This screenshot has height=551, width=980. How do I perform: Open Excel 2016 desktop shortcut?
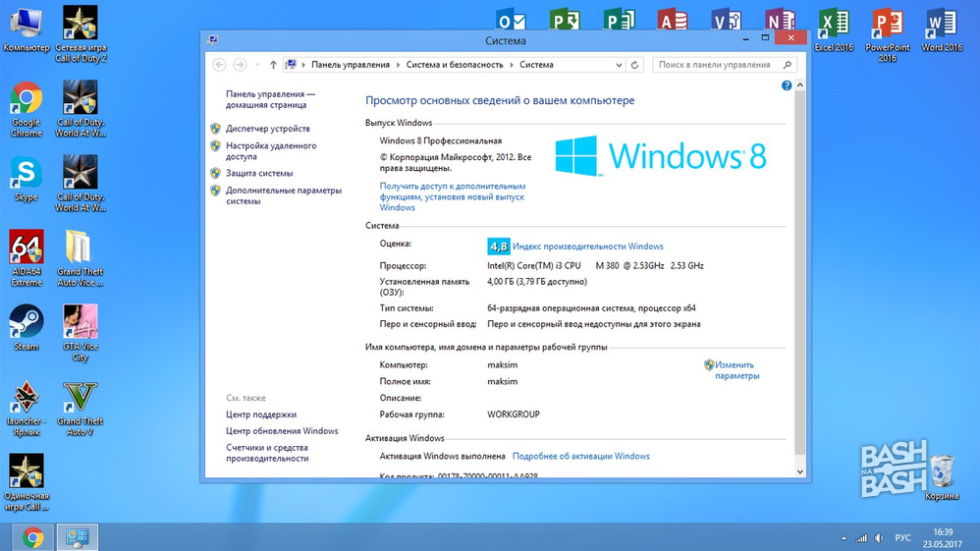click(x=834, y=30)
